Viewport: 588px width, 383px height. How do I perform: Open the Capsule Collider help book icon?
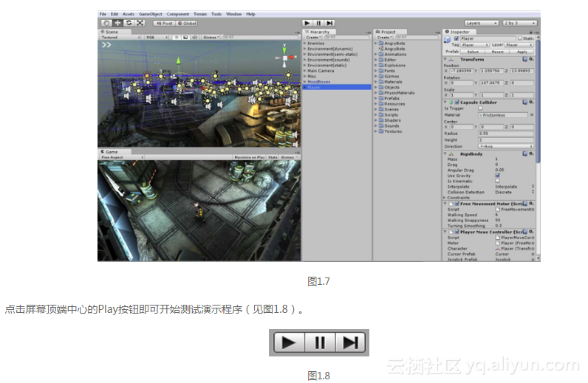(525, 103)
